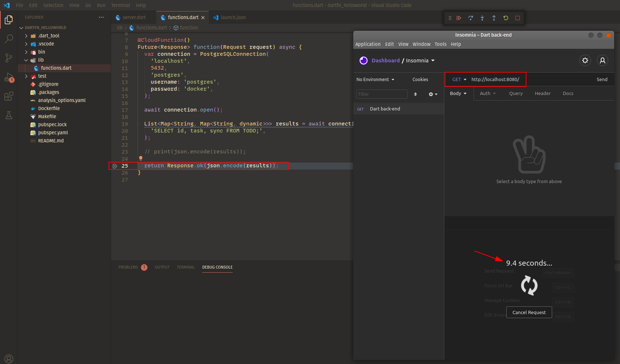Open Insomnia settings gear icon
The width and height of the screenshot is (620, 364).
[585, 60]
